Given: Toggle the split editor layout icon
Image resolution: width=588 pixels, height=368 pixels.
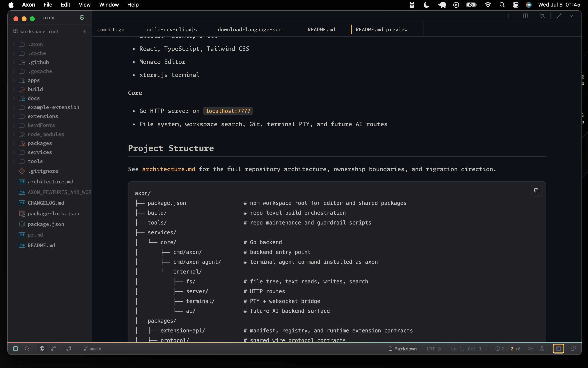Looking at the screenshot, I should (526, 16).
